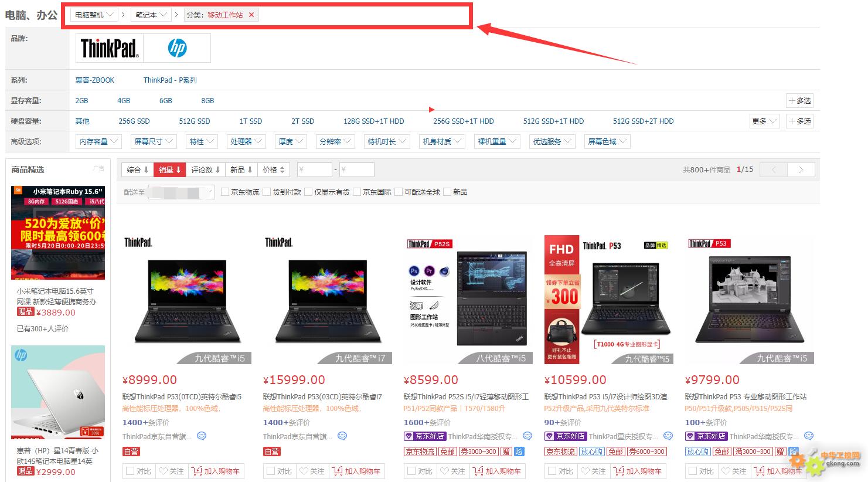This screenshot has height=482, width=868.
Task: Filter by 8GB video memory
Action: (x=208, y=101)
